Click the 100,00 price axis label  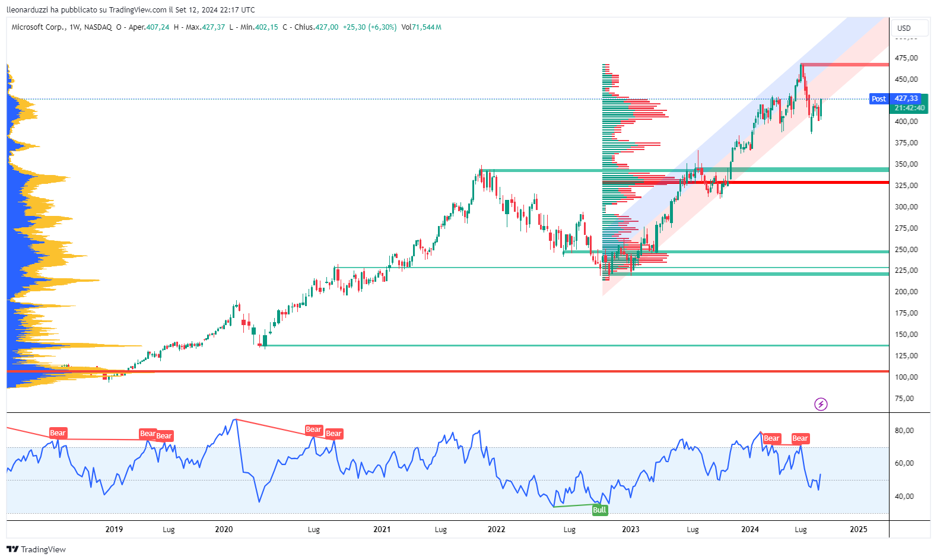pos(906,377)
